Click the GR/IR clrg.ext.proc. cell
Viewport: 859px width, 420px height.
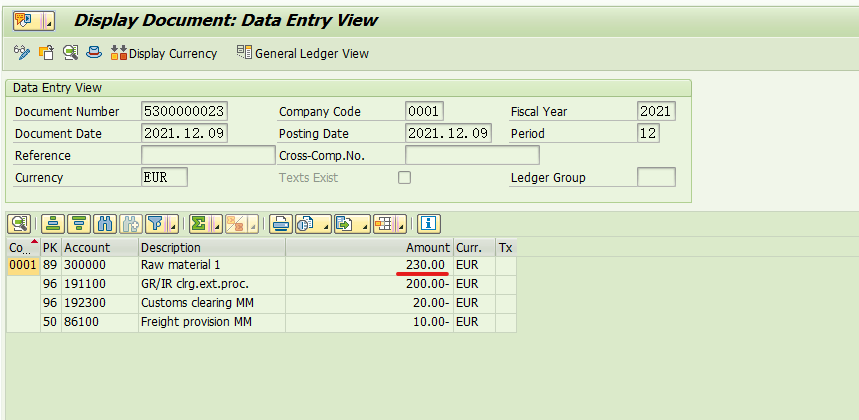[212, 284]
